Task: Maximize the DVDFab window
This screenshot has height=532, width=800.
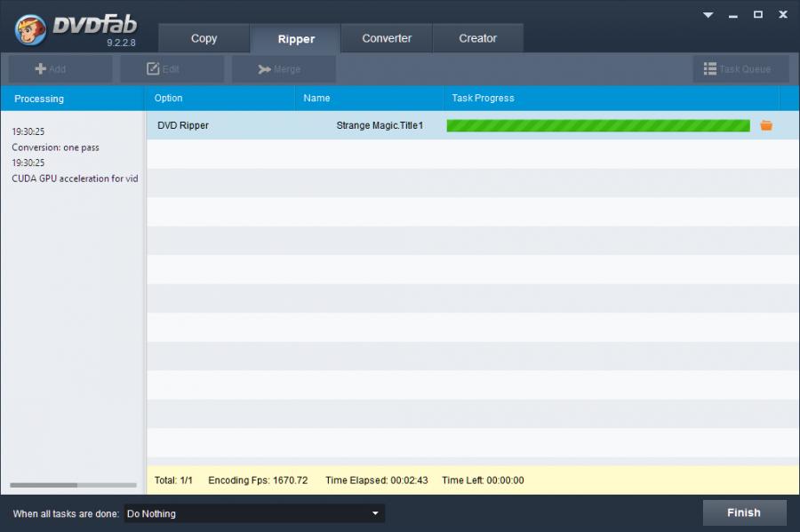Action: (758, 15)
